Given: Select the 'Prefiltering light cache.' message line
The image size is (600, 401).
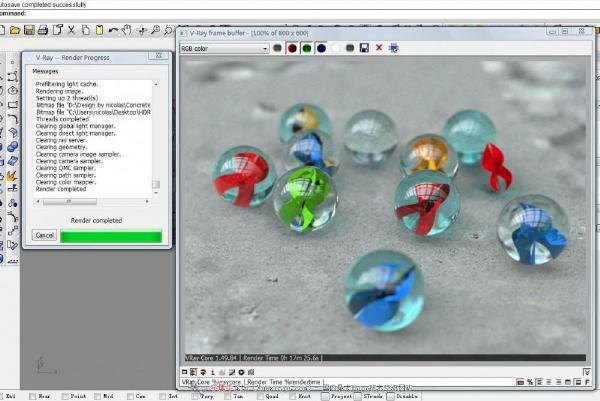Looking at the screenshot, I should 67,84.
